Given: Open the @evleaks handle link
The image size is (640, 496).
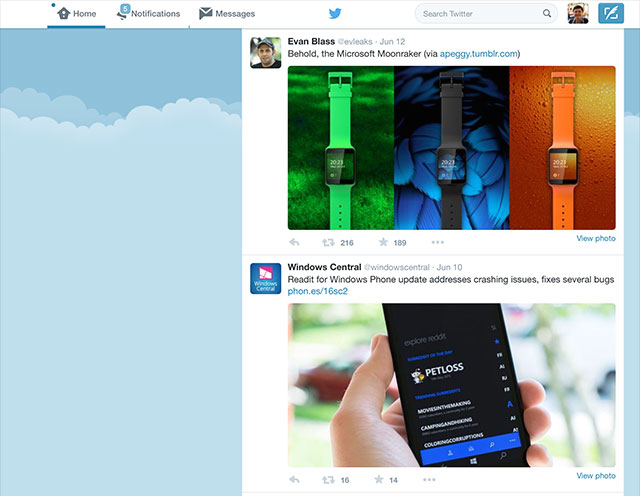Looking at the screenshot, I should (x=355, y=42).
